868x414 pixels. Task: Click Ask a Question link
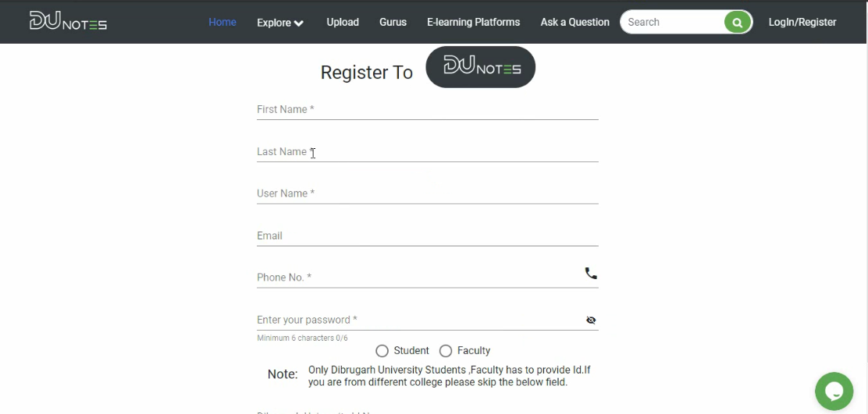pyautogui.click(x=575, y=22)
